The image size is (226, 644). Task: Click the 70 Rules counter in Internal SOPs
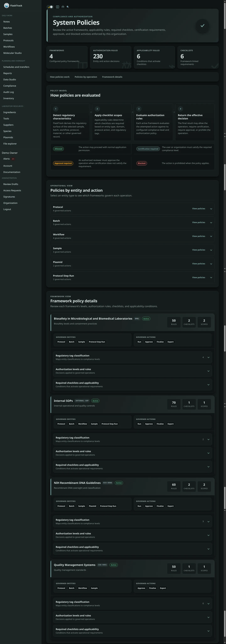[174, 404]
